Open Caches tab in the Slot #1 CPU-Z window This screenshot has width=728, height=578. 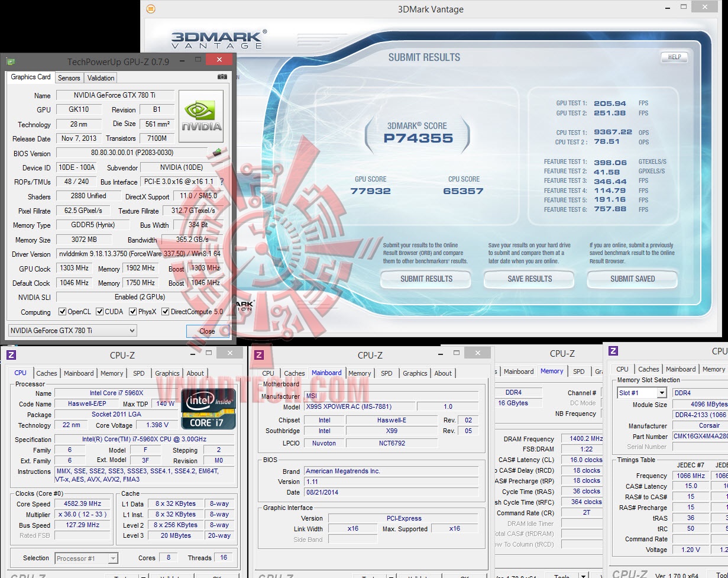[x=649, y=369]
